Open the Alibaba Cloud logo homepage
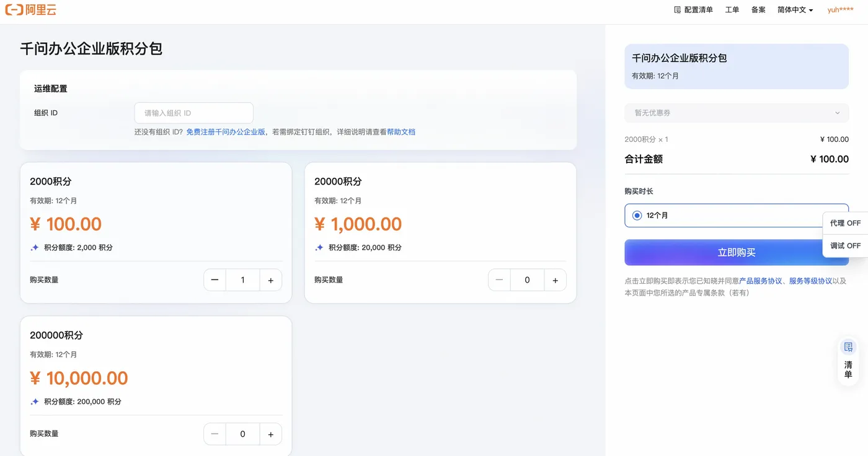This screenshot has width=868, height=456. point(30,9)
